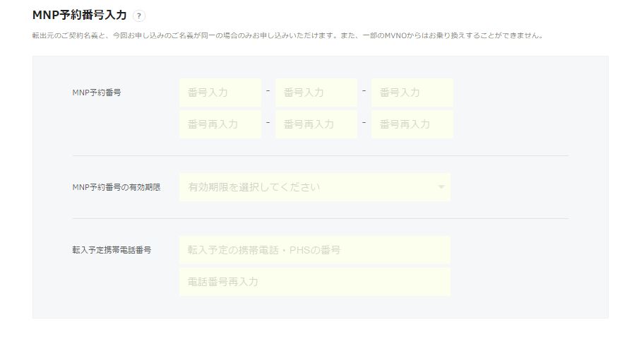The height and width of the screenshot is (339, 644).
Task: Click divider line above 転入予定携帯電話番号 row
Action: (x=321, y=219)
